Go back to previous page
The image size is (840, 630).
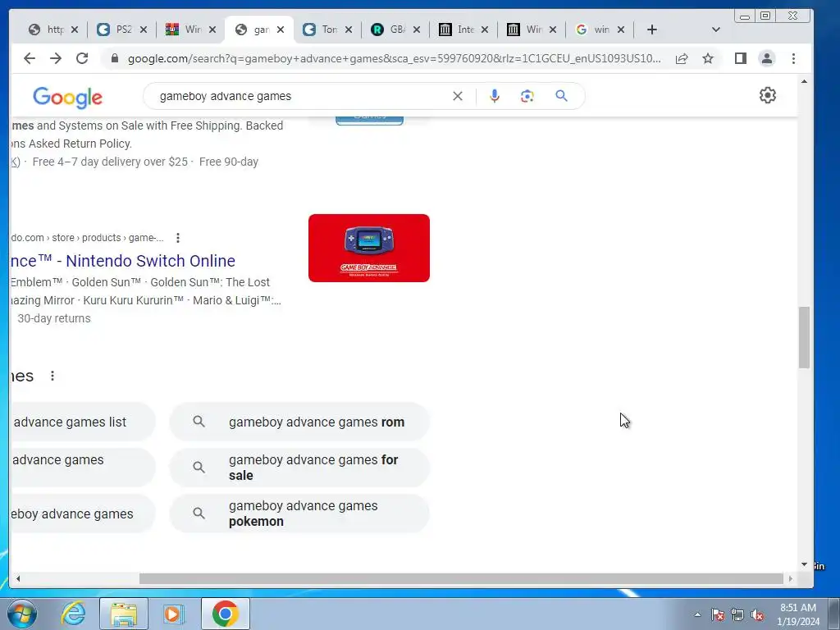pos(30,58)
